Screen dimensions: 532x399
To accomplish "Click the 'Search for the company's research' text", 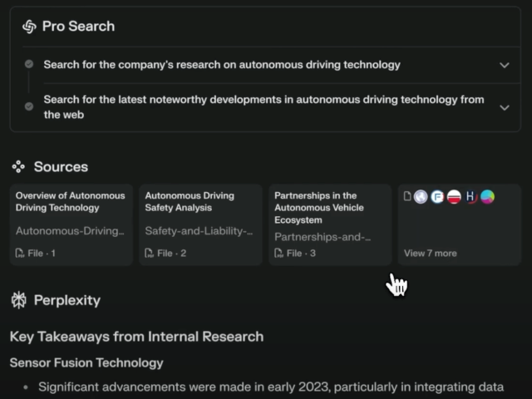I will [222, 65].
